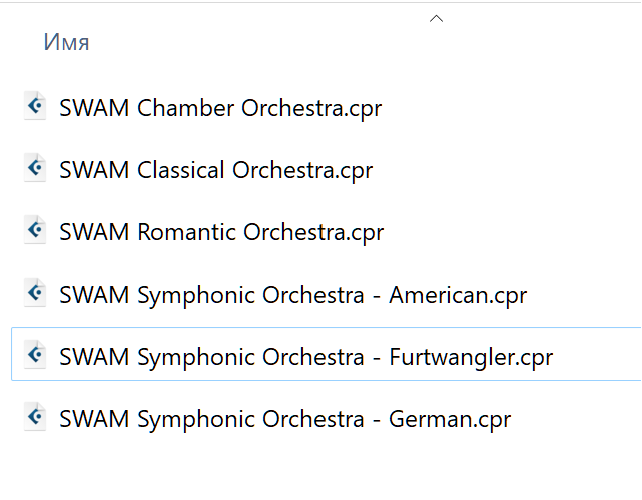Sort files by the Имя column header
This screenshot has width=642, height=500.
click(x=66, y=42)
